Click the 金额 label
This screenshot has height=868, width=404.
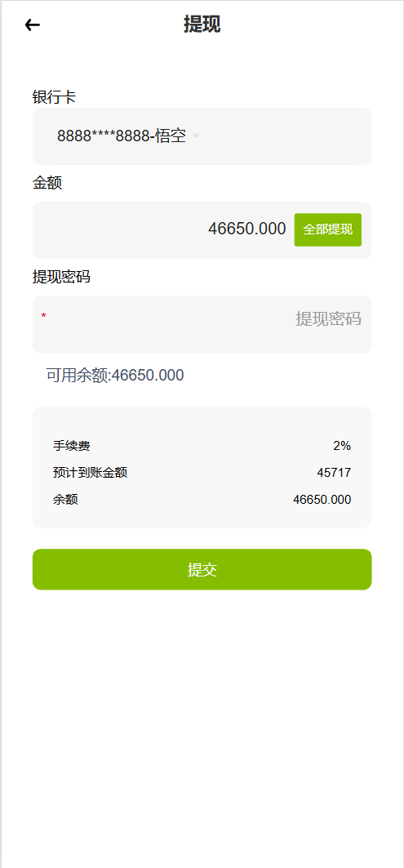47,183
